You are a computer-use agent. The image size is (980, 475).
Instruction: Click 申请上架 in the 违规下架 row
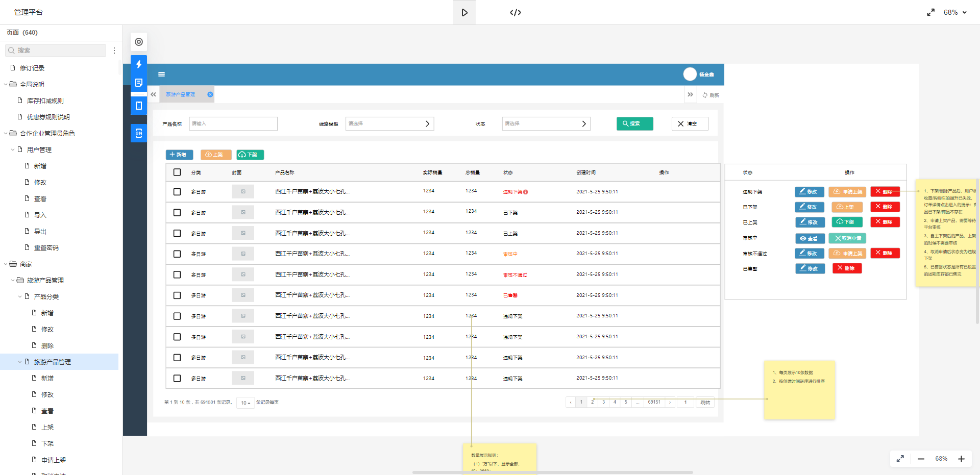coord(848,192)
